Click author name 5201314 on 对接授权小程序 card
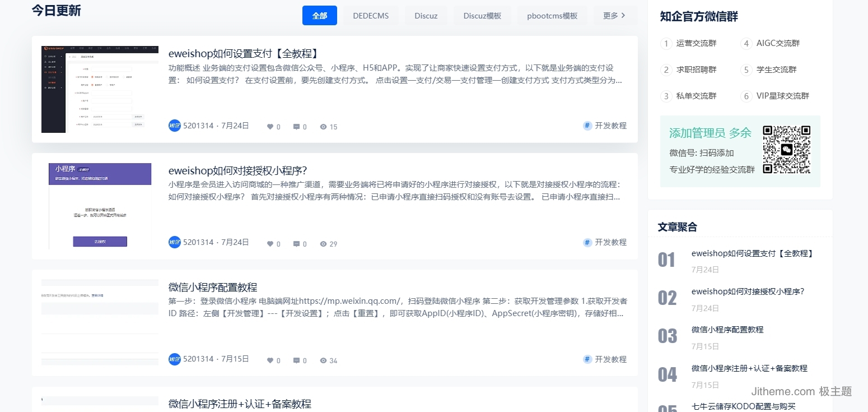The height and width of the screenshot is (412, 868). click(198, 242)
